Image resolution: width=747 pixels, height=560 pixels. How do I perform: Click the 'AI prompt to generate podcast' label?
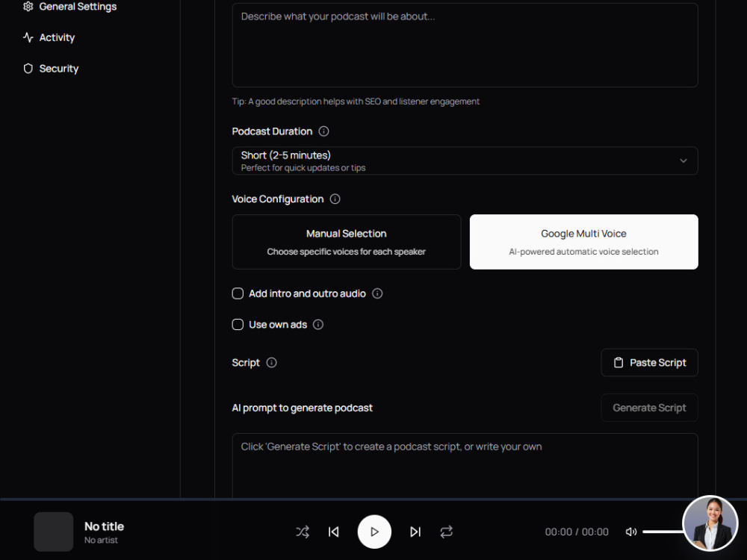pyautogui.click(x=302, y=408)
